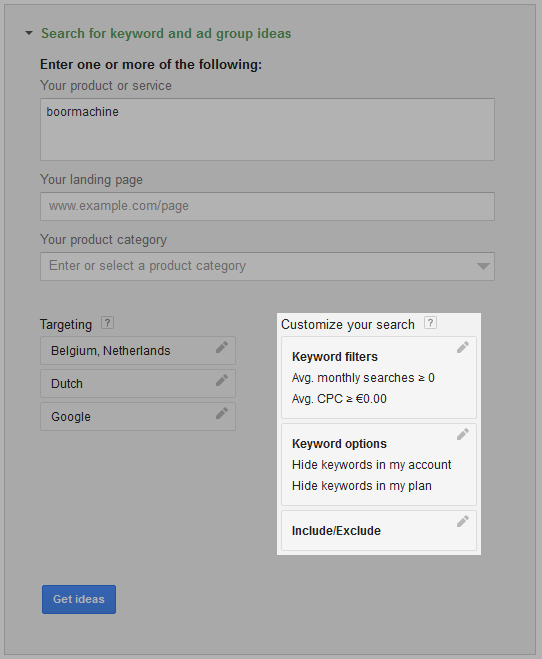Open the Include/Exclude panel
Viewport: 542px width, 659px height.
pos(379,530)
